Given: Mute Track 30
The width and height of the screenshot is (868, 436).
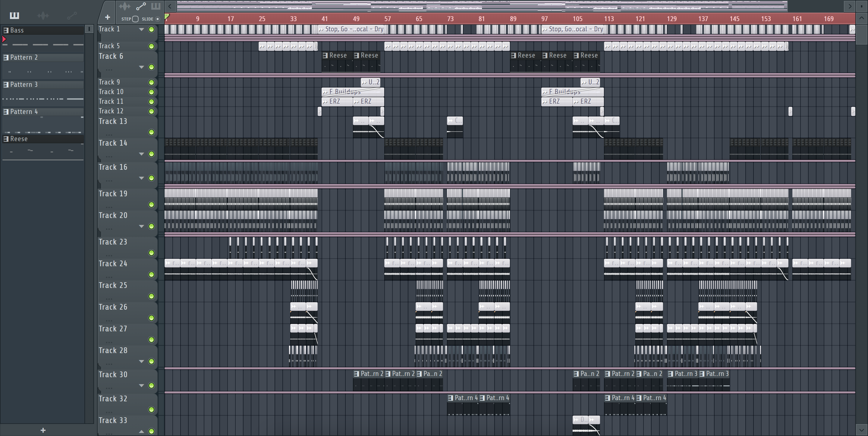Looking at the screenshot, I should point(152,385).
